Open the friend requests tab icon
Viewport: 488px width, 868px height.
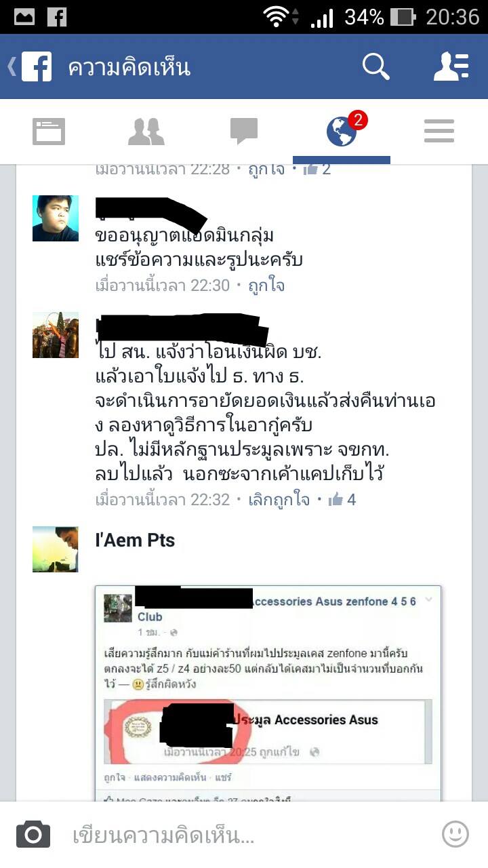pyautogui.click(x=146, y=131)
